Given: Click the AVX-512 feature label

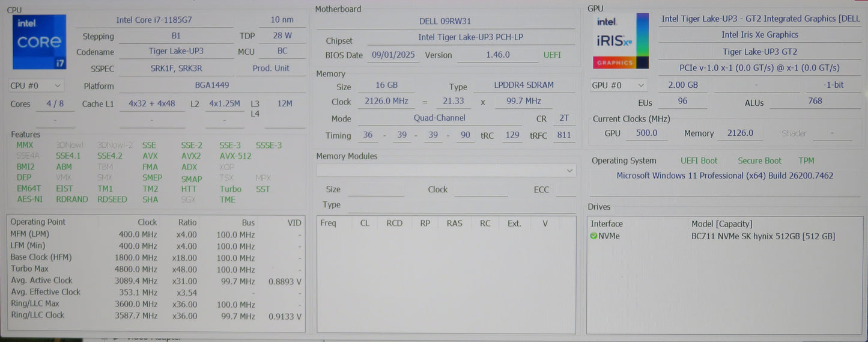Looking at the screenshot, I should (235, 156).
